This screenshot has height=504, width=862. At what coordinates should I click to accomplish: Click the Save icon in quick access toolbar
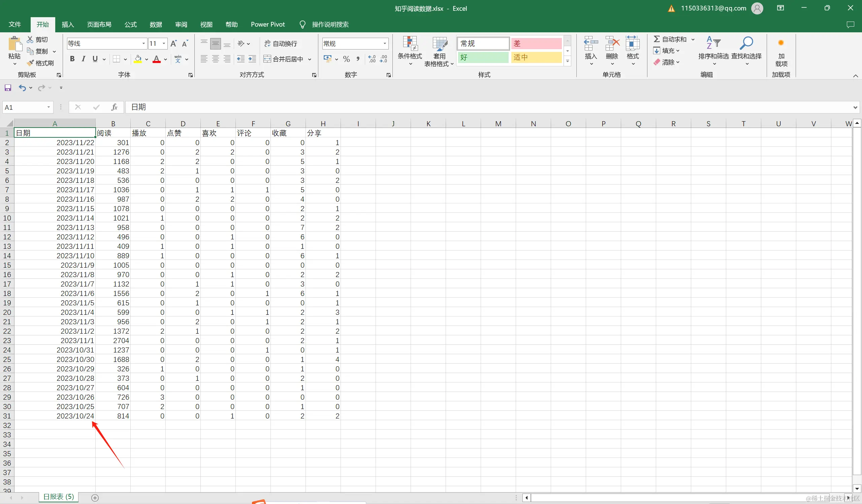[8, 88]
